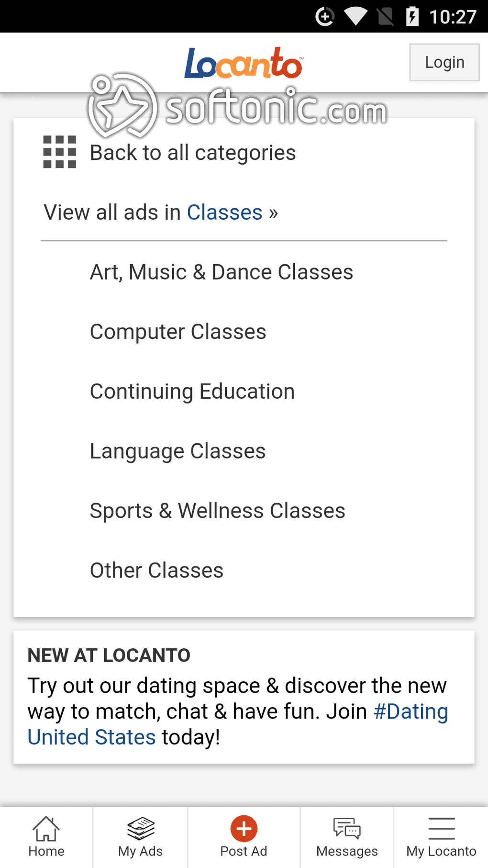Tap the battery charging status icon
Viewport: 488px width, 868px height.
tap(412, 17)
